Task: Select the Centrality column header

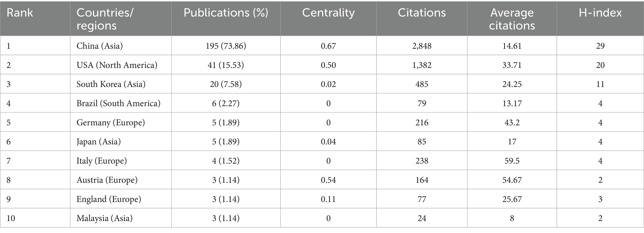Action: (x=328, y=13)
